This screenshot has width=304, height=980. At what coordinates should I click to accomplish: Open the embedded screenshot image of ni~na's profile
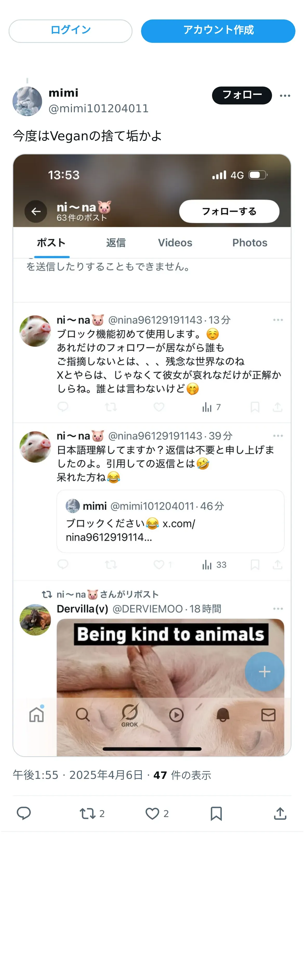click(x=152, y=455)
